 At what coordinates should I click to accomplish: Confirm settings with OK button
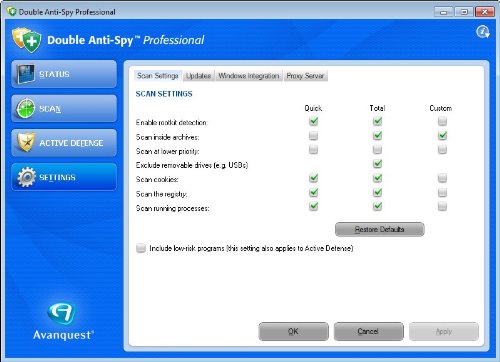click(293, 331)
